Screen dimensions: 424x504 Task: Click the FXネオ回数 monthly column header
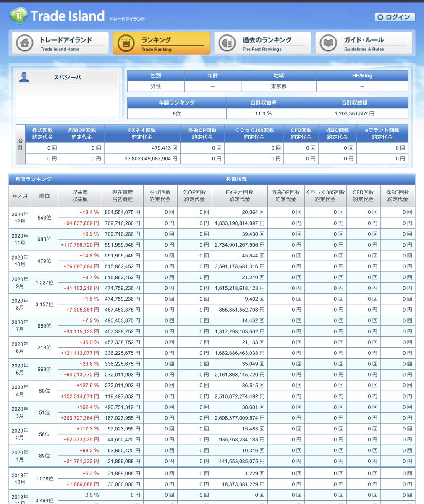239,196
